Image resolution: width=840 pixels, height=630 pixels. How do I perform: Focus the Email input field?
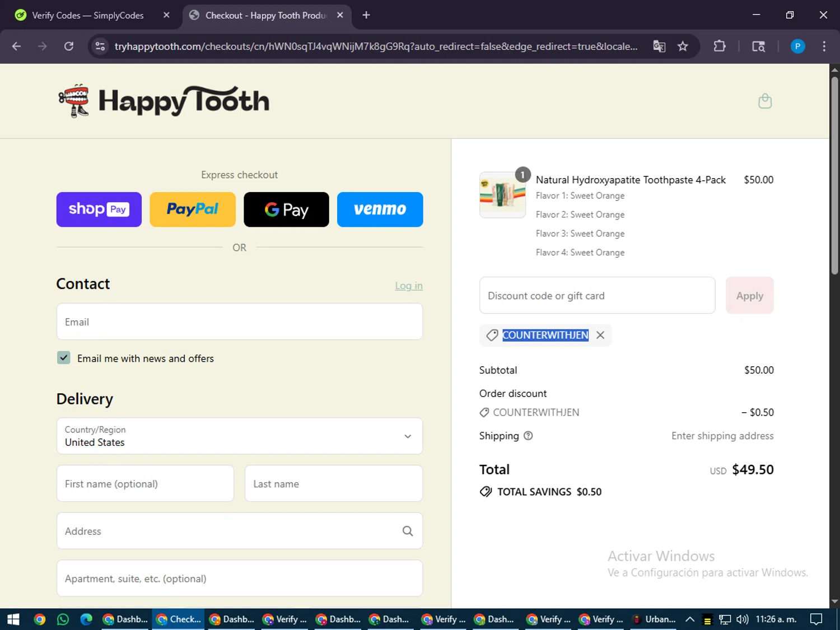point(240,321)
